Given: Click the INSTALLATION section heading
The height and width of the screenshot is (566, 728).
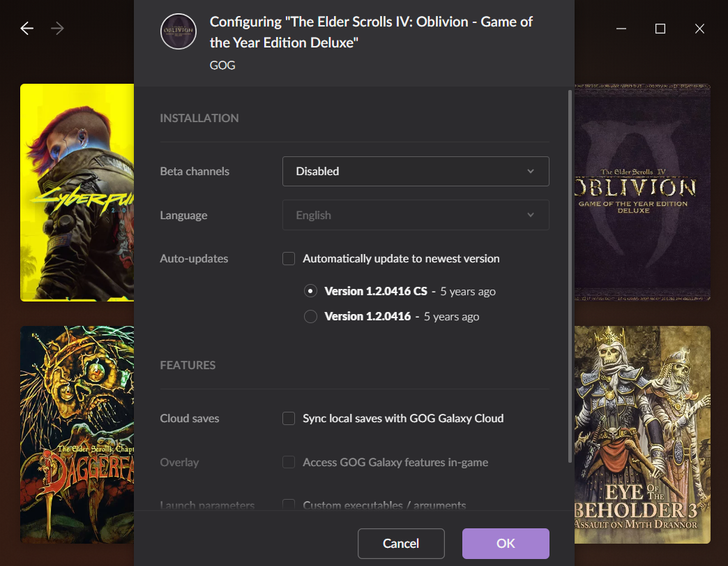Looking at the screenshot, I should pos(199,118).
